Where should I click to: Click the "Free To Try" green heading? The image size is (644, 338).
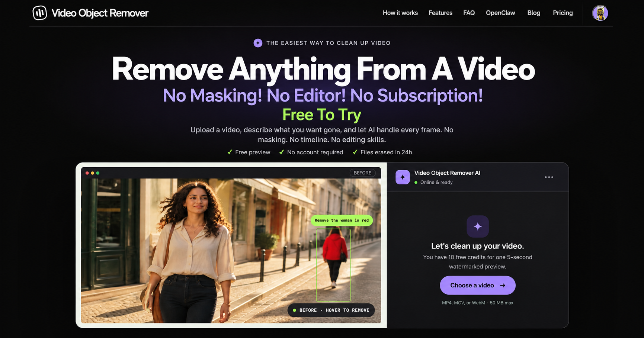[322, 115]
